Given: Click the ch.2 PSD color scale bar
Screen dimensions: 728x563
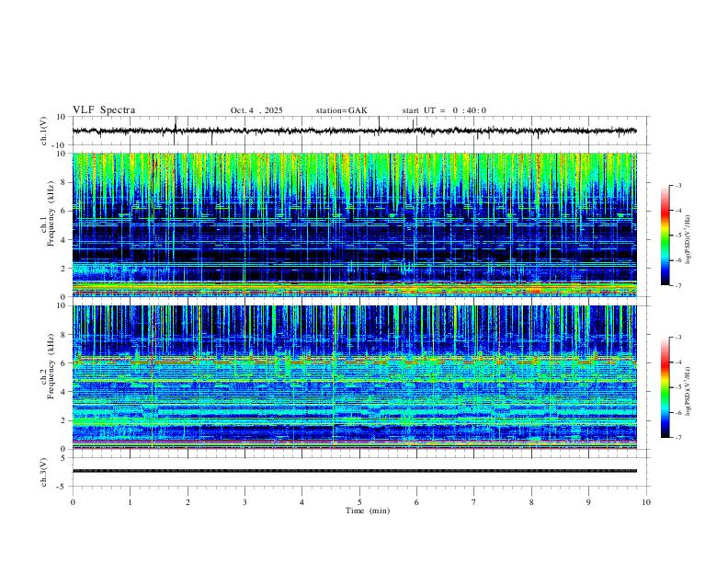Looking at the screenshot, I should [665, 387].
